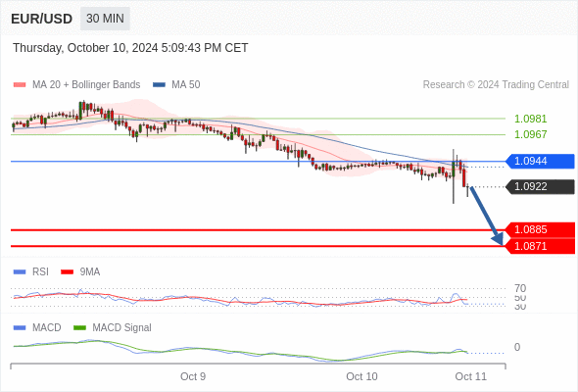Click the EUR/USD pair title

[x=42, y=19]
